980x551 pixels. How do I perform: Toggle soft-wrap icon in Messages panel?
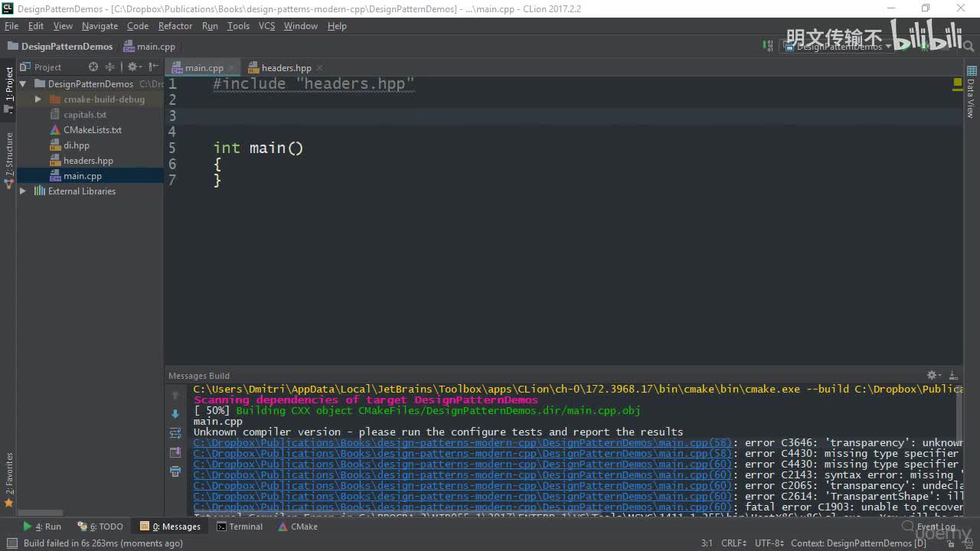click(x=175, y=433)
